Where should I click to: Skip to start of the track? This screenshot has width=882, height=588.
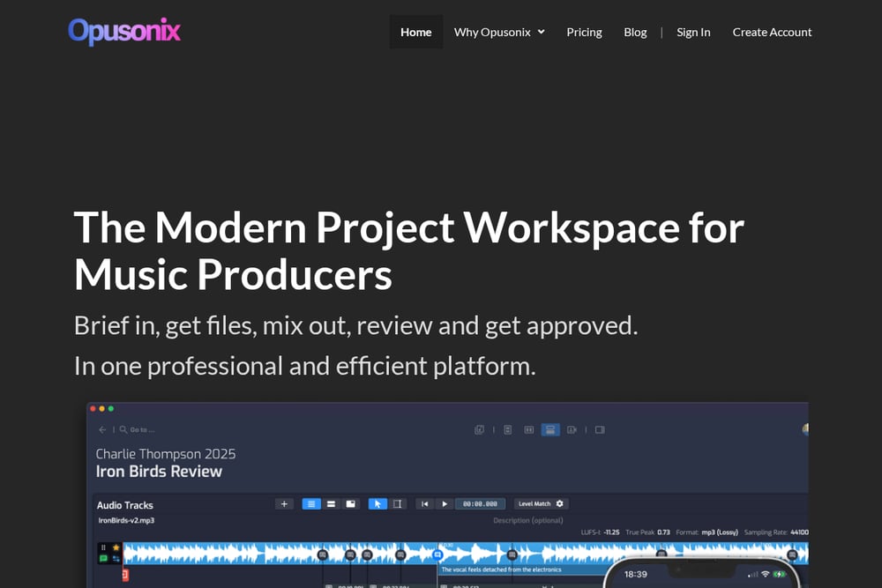pyautogui.click(x=425, y=503)
